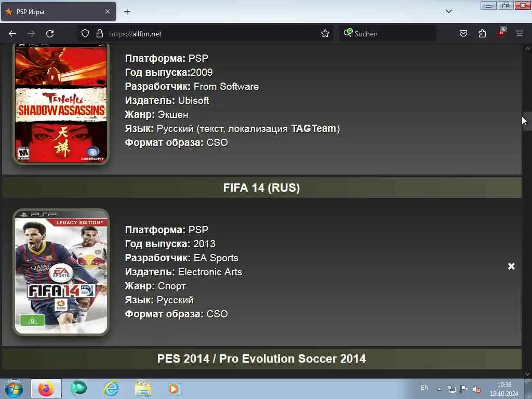The height and width of the screenshot is (399, 532).
Task: Click the release year 2013 text
Action: tap(204, 244)
